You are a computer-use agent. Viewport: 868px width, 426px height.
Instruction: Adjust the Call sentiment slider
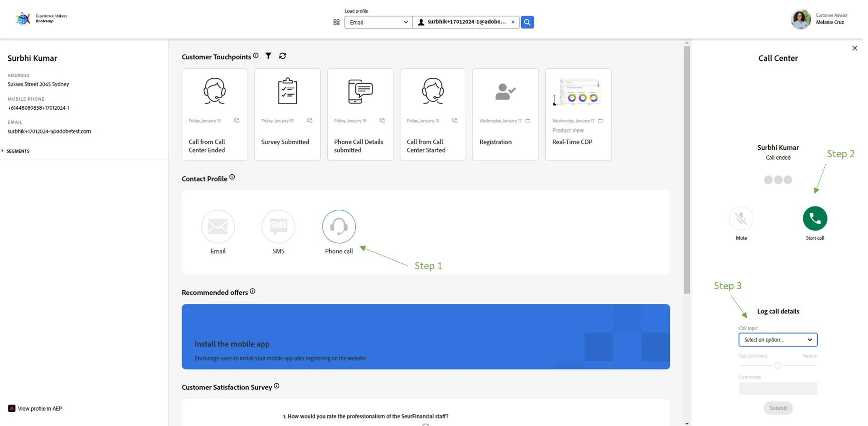tap(778, 366)
